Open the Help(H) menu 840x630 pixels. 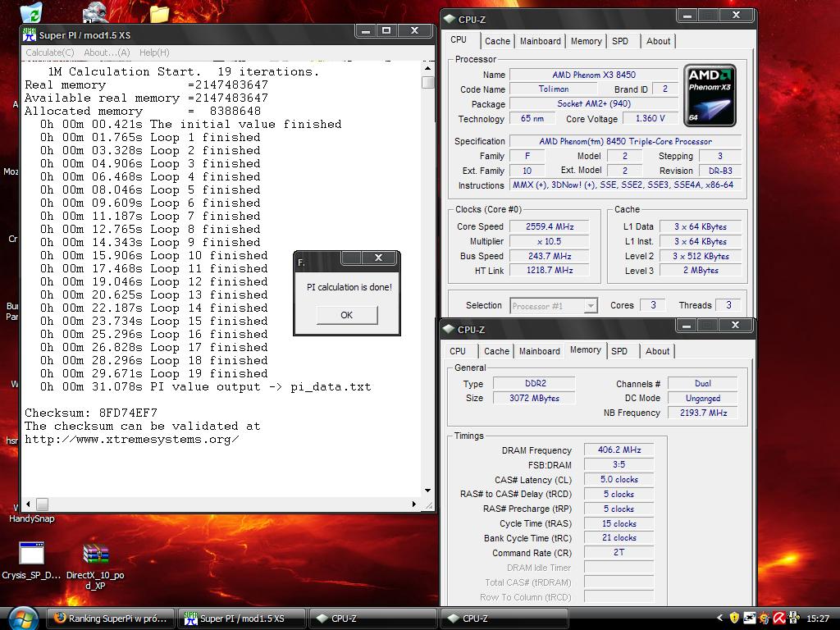click(x=154, y=52)
